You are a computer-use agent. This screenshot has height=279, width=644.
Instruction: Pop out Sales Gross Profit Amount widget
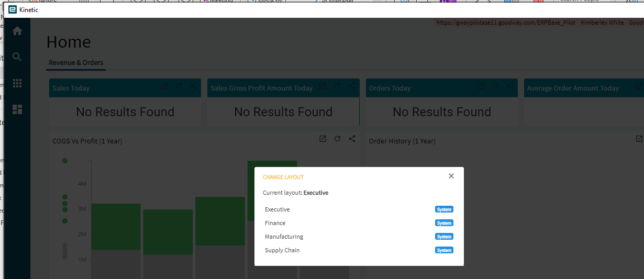(323, 86)
